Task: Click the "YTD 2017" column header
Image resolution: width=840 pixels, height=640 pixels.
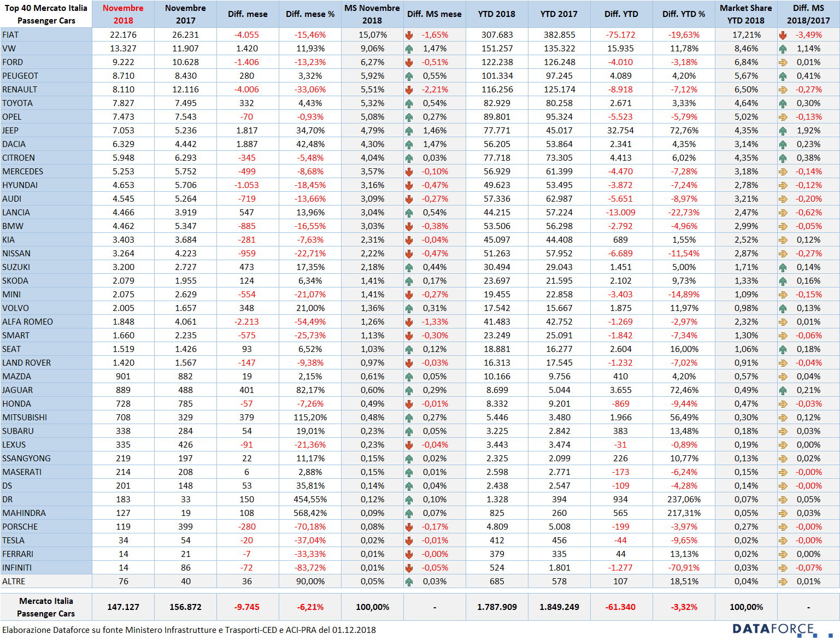Action: 559,14
